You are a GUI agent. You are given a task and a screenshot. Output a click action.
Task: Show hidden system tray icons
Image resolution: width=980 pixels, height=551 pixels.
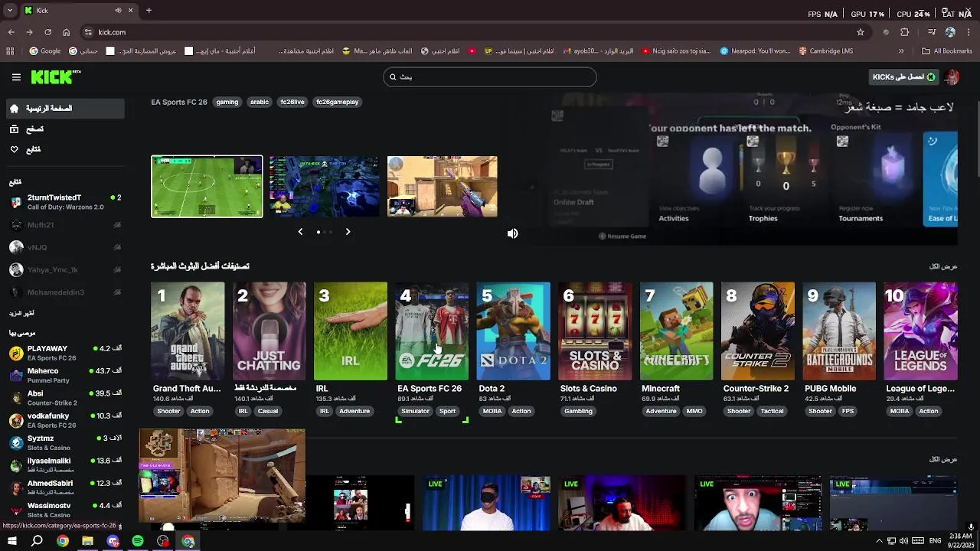point(879,541)
